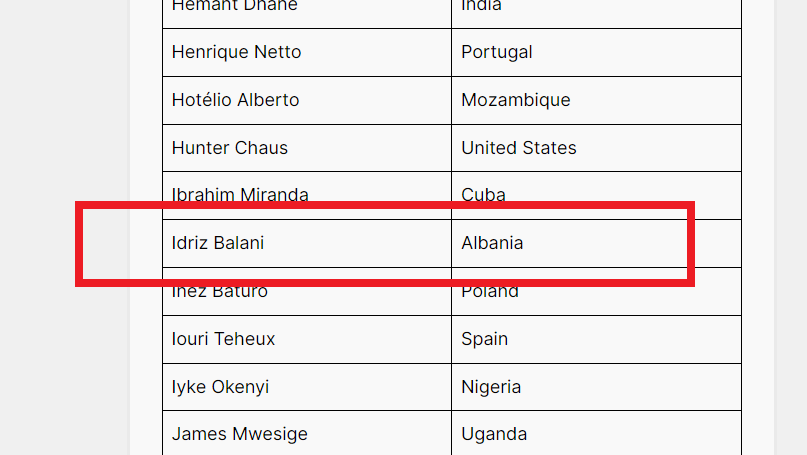Select the Iyke Okenyi name cell
This screenshot has width=807, height=455.
[x=307, y=387]
